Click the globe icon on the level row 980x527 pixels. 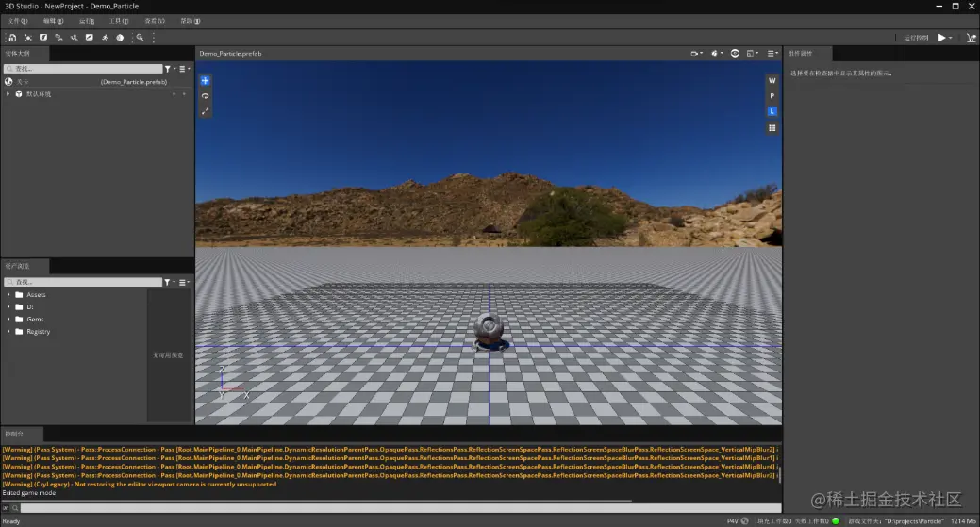click(8, 82)
